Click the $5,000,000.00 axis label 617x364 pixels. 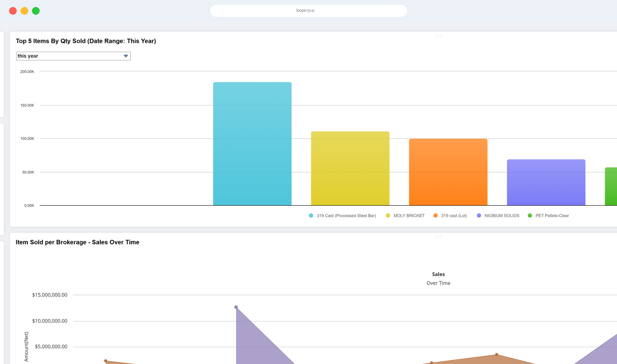(x=51, y=347)
